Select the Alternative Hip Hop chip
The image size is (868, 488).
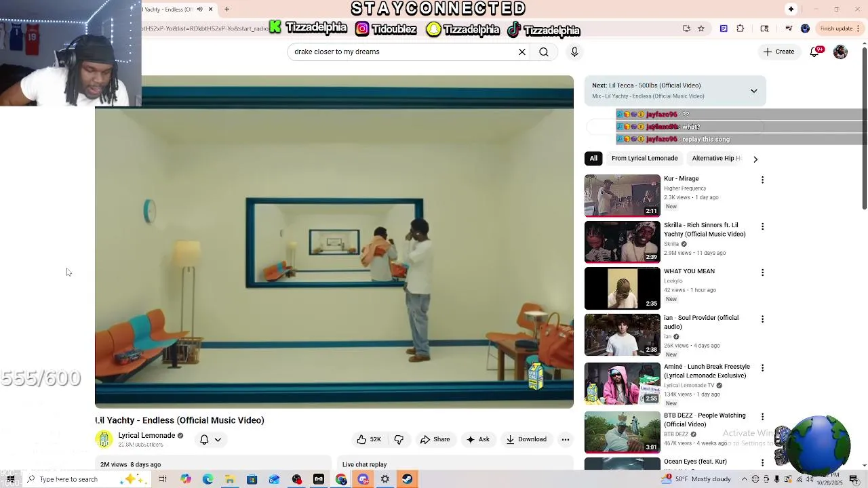(716, 158)
